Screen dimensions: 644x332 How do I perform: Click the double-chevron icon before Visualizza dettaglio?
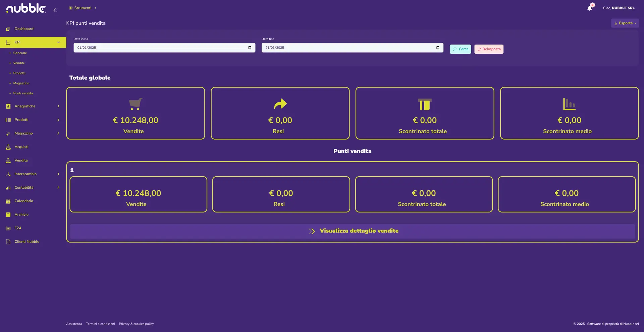pos(312,231)
